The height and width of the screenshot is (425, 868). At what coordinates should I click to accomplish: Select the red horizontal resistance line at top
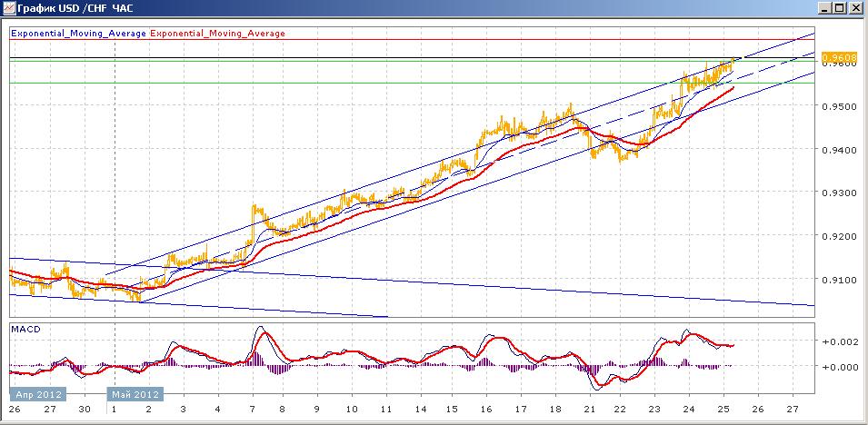[x=412, y=40]
